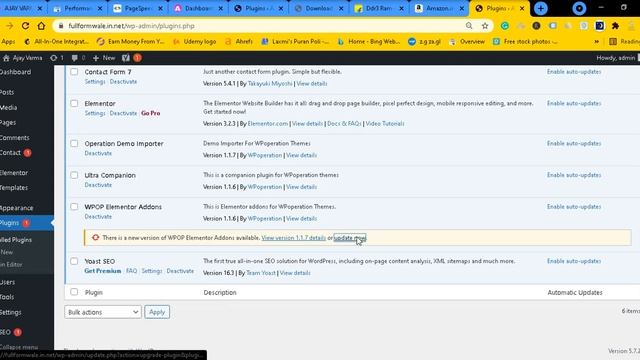640x360 pixels.
Task: Open the Yoast icon in admin bar
Action: click(126, 58)
